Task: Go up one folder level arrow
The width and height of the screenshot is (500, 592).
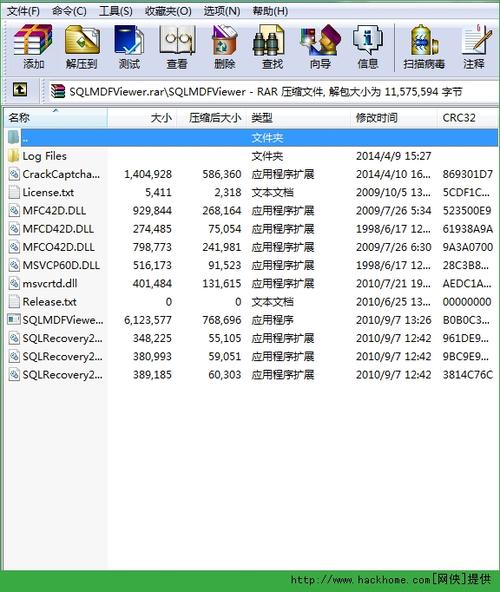Action: 20,90
